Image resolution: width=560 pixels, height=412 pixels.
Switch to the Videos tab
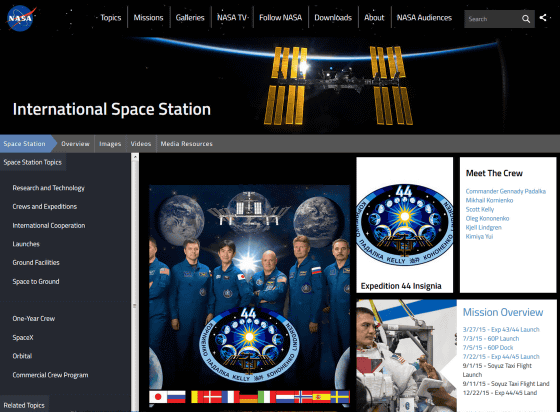click(141, 144)
